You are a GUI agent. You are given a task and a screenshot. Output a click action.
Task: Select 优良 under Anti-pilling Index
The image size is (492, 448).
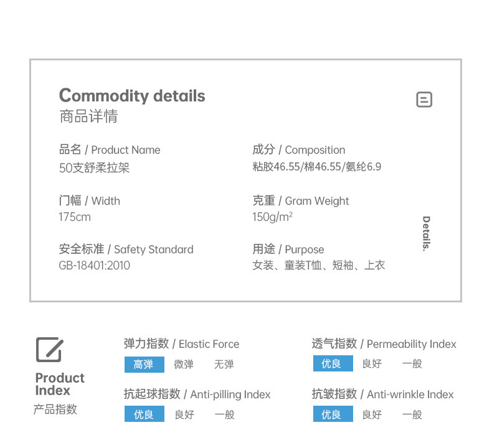pos(144,414)
